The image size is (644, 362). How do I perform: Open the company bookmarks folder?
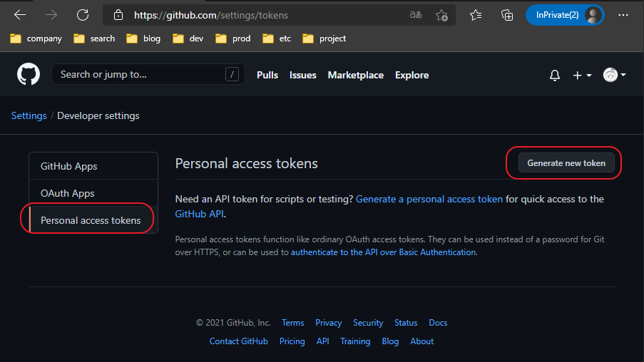(x=36, y=38)
